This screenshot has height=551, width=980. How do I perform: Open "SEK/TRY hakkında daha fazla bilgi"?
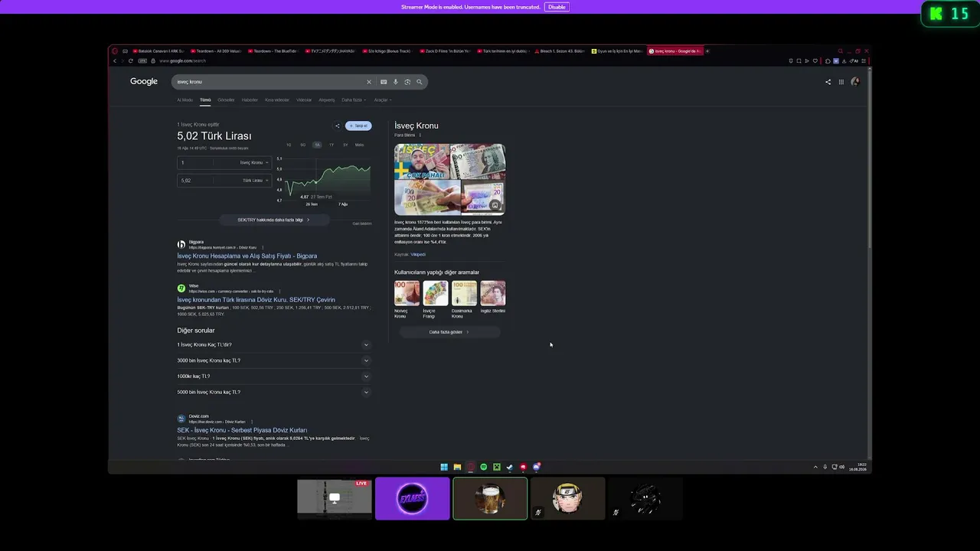tap(273, 220)
